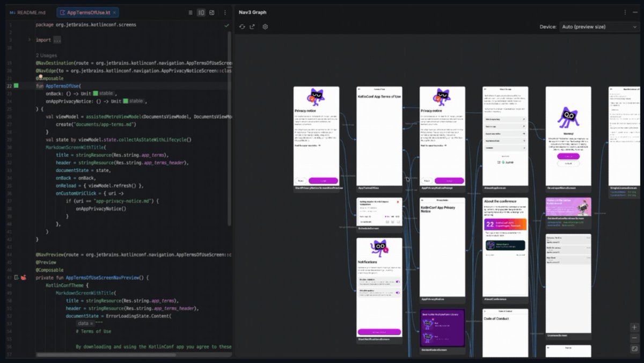The width and height of the screenshot is (644, 363).
Task: Click purple button in StartNotificationsScreen preview
Action: pyautogui.click(x=379, y=332)
